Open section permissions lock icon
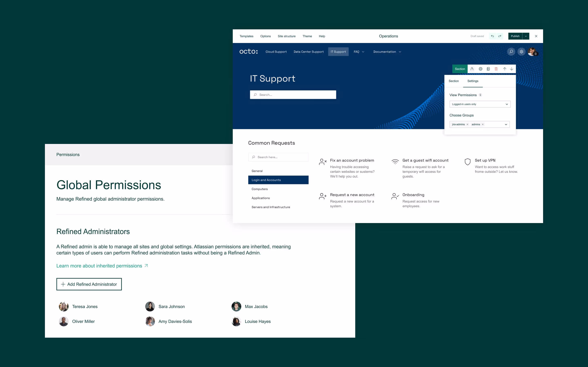This screenshot has width=588, height=367. [x=472, y=69]
